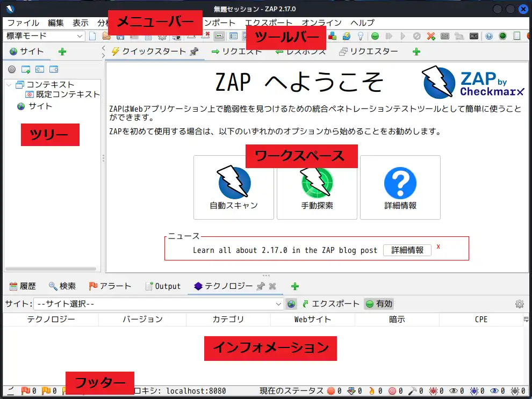Open a session using the folder toolbar icon
This screenshot has height=399, width=532.
(x=106, y=38)
